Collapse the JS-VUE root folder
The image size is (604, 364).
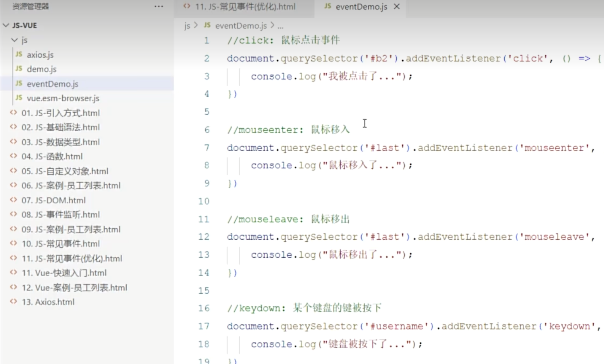click(x=6, y=25)
